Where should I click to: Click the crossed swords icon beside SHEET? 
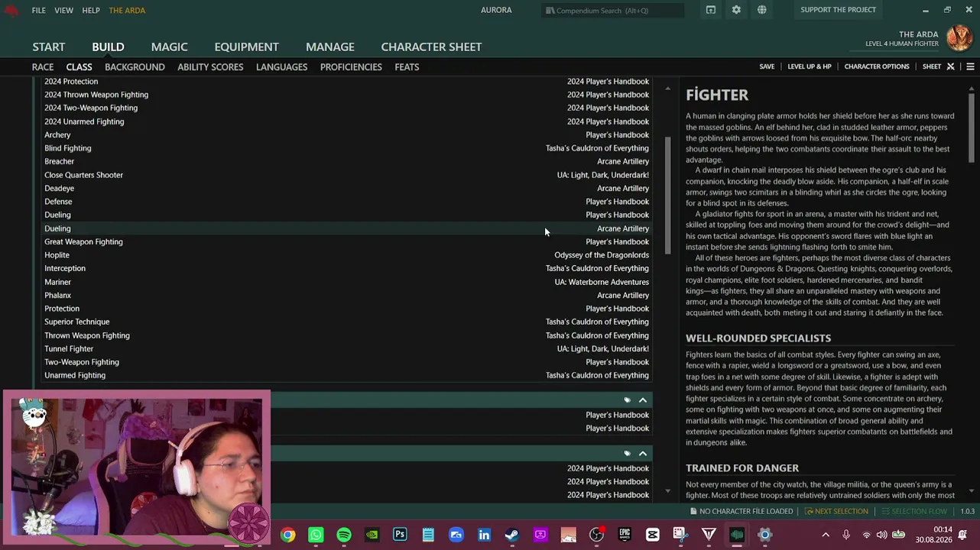(951, 66)
